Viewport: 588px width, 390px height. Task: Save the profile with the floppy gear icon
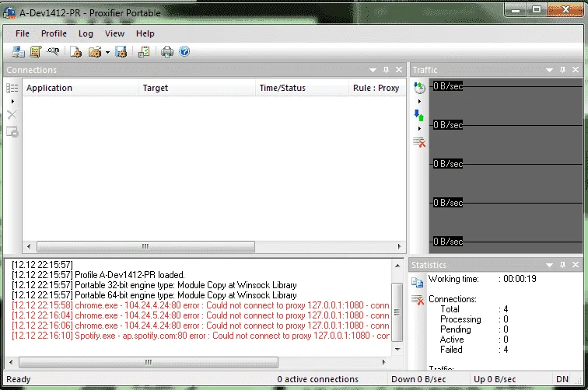click(x=121, y=52)
